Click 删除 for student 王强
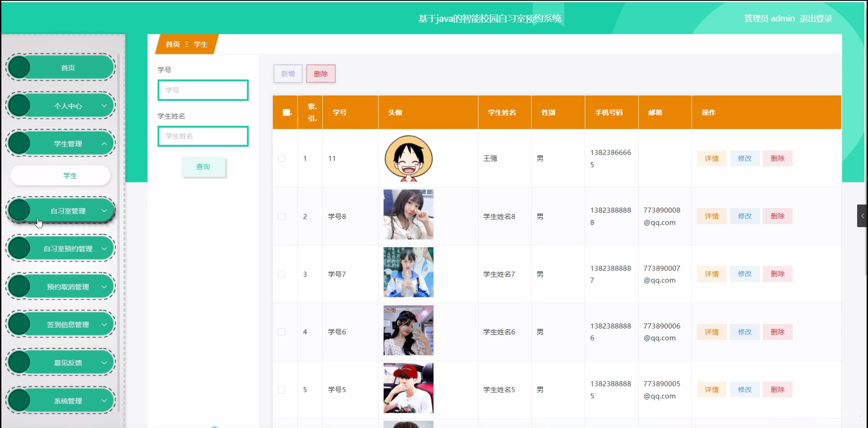This screenshot has height=428, width=868. tap(778, 158)
